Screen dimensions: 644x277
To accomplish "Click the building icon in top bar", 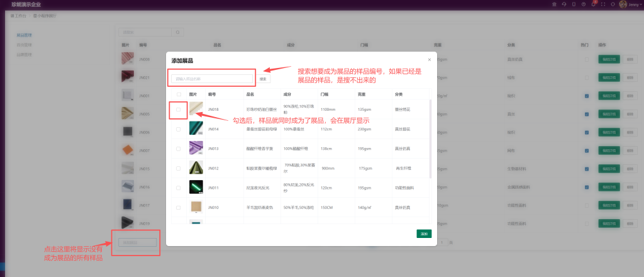I will (x=554, y=4).
